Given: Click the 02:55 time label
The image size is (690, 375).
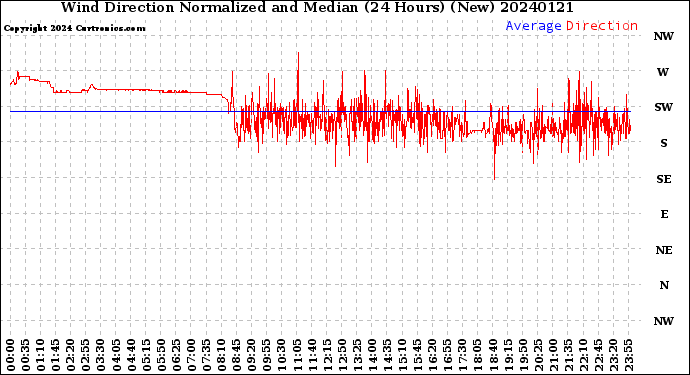Looking at the screenshot, I should 85,355.
